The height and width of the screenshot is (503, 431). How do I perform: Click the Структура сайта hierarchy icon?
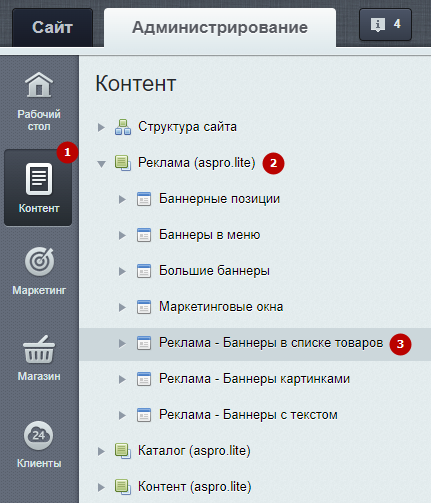(123, 127)
